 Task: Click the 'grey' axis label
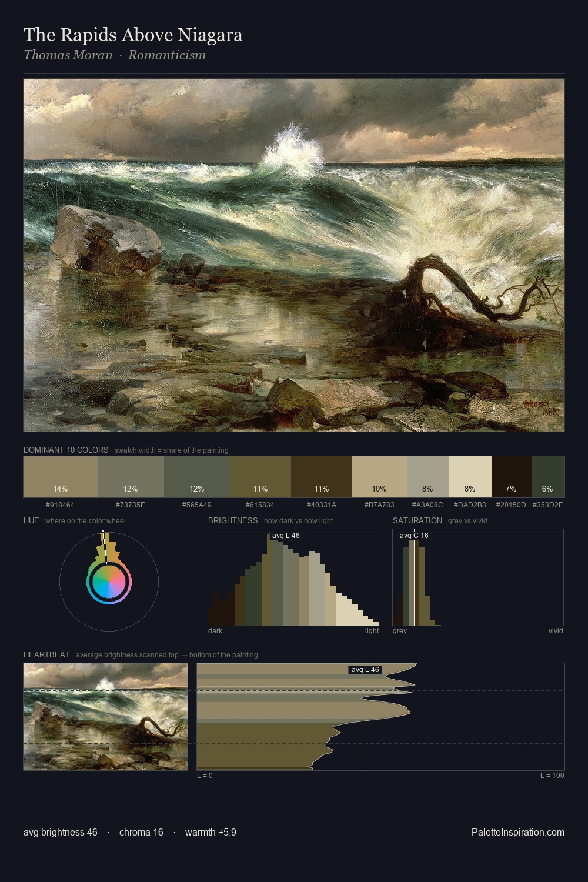click(400, 631)
